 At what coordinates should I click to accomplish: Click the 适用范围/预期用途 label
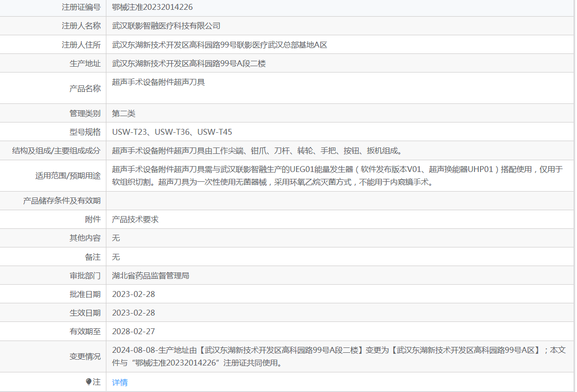[x=68, y=176]
